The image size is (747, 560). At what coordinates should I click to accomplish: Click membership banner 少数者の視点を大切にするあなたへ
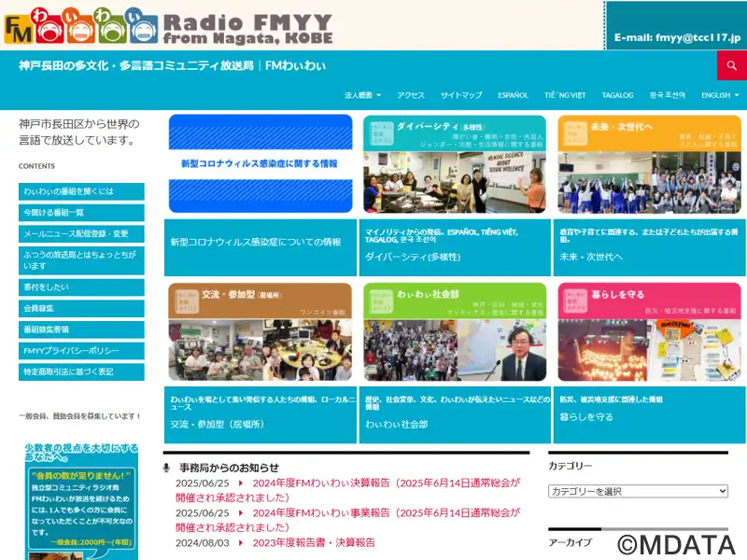[81, 501]
